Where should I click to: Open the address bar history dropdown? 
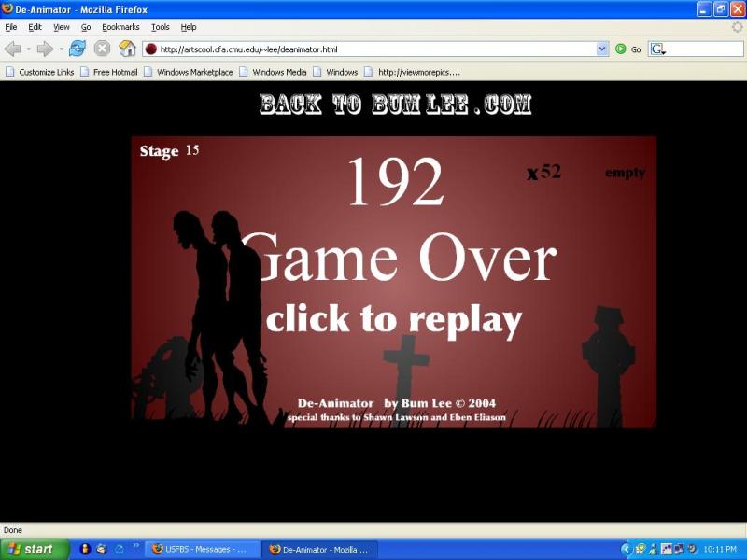click(x=602, y=49)
